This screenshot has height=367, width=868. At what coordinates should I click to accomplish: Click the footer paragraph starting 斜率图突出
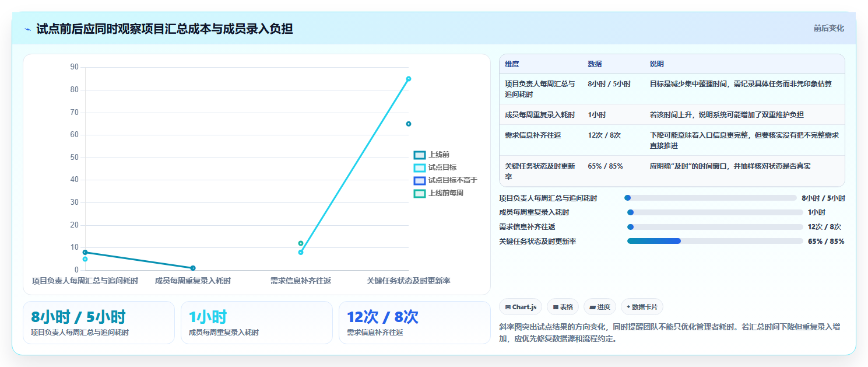[x=670, y=333]
